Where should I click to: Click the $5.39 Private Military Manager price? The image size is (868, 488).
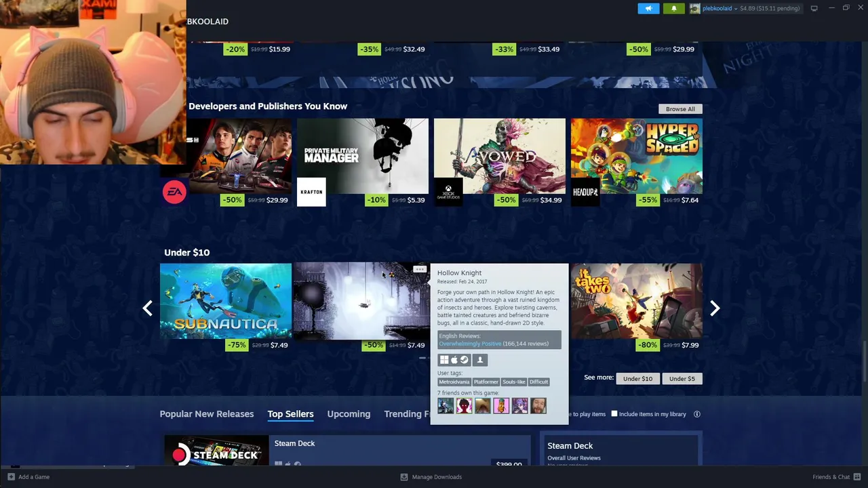click(416, 201)
